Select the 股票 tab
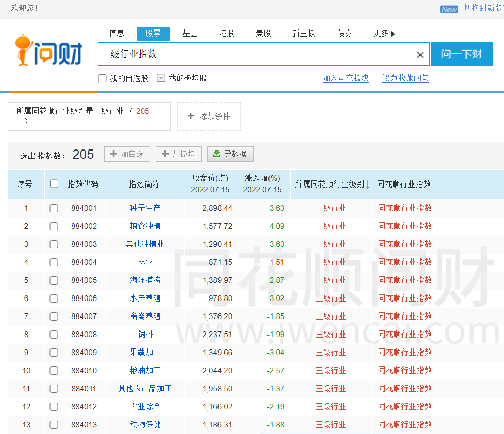 click(x=153, y=34)
